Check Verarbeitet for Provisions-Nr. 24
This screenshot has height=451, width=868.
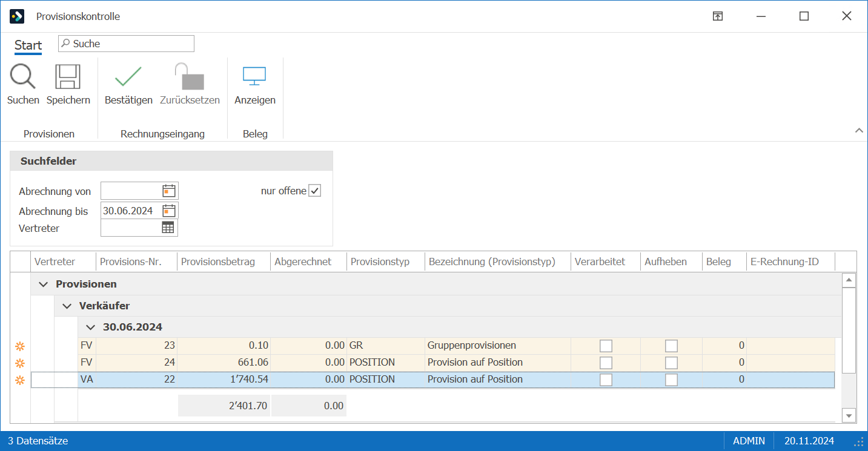pos(606,363)
